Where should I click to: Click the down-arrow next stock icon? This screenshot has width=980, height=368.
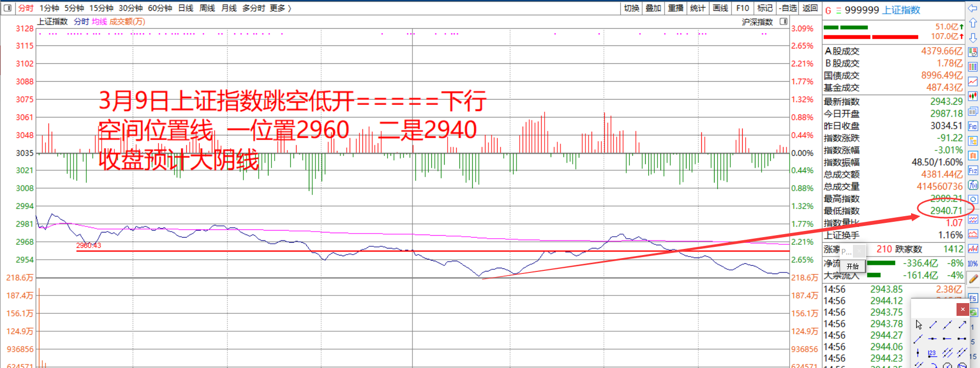(972, 38)
